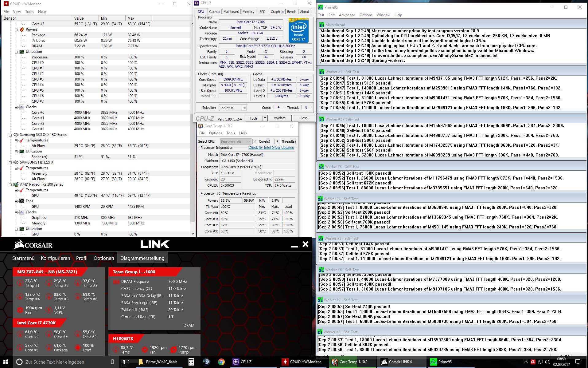The width and height of the screenshot is (588, 368).
Task: Open the Windows Start button
Action: point(6,362)
